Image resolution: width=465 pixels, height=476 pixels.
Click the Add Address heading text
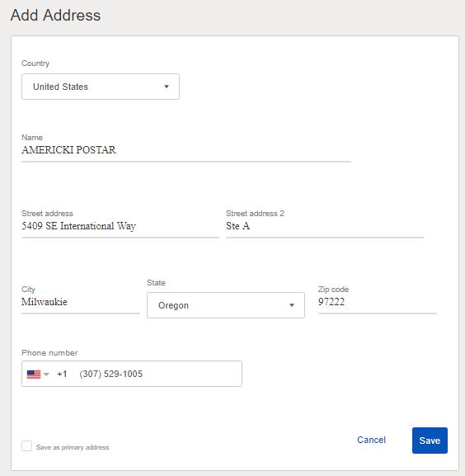click(55, 15)
